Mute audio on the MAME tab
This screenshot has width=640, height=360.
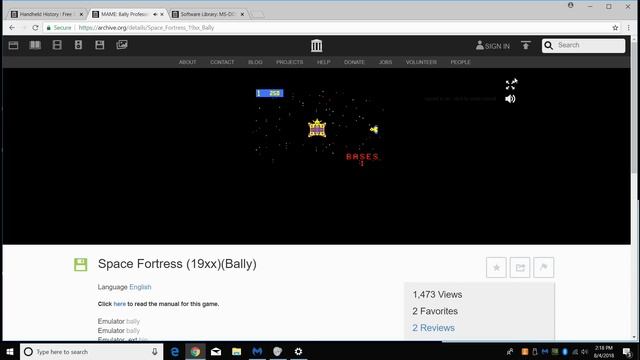tap(155, 14)
